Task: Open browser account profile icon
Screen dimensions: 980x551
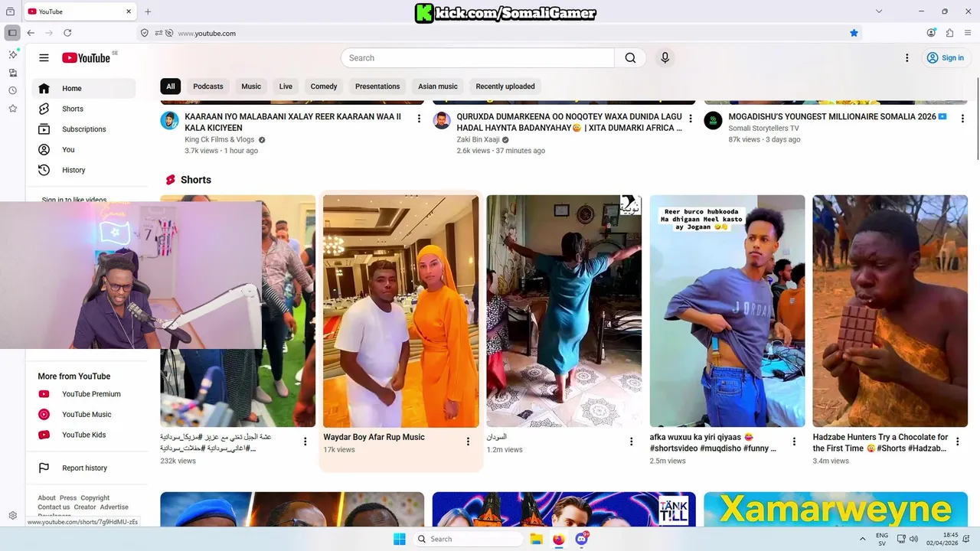Action: tap(931, 33)
